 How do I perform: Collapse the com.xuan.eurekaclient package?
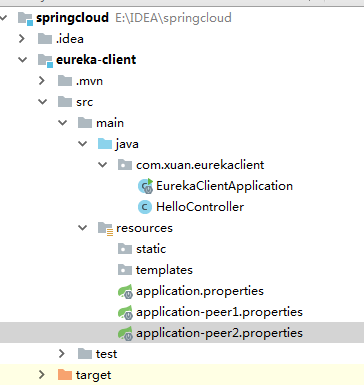pos(102,165)
